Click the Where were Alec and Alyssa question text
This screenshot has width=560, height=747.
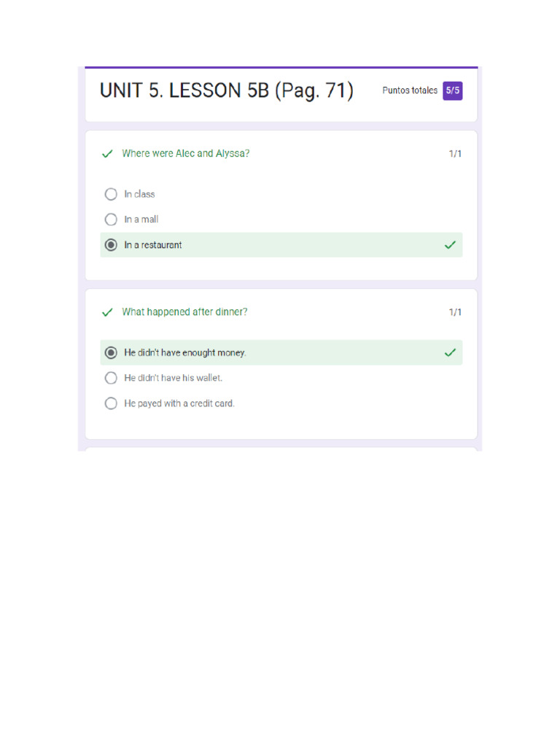click(185, 153)
